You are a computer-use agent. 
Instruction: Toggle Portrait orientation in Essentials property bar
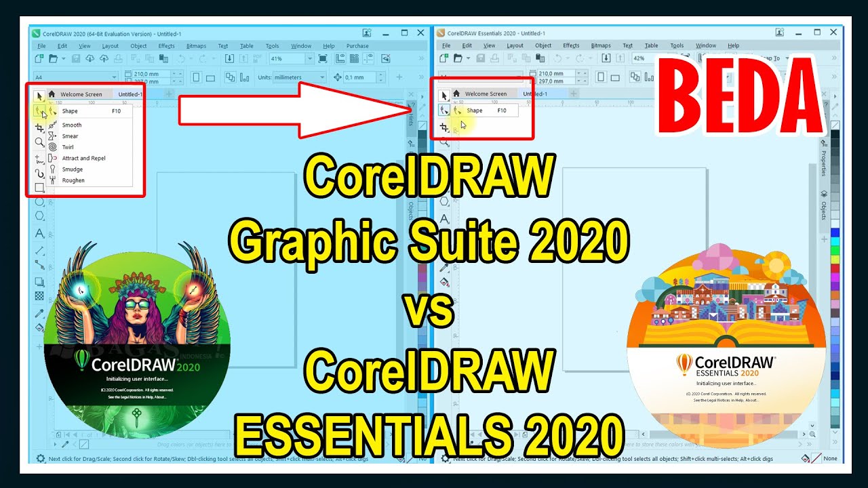point(601,77)
